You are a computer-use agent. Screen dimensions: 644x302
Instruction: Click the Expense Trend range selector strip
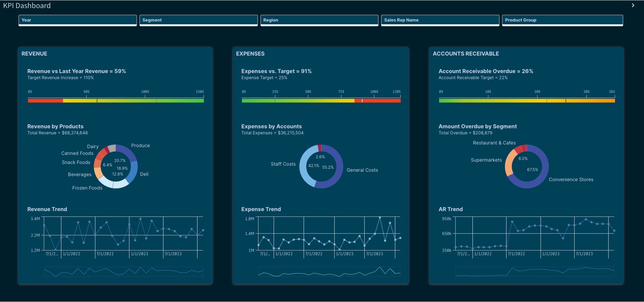[329, 271]
